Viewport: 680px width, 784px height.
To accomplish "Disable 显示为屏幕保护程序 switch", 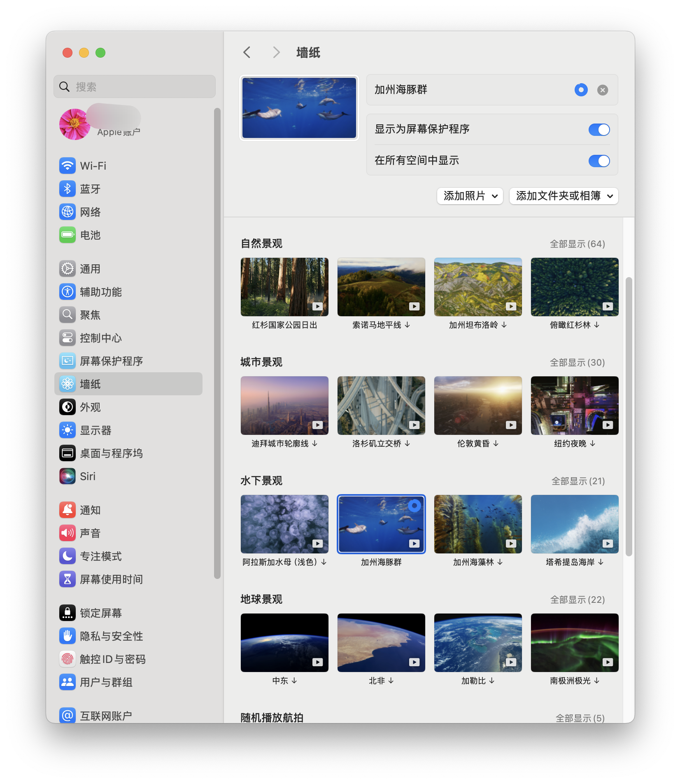I will [599, 130].
